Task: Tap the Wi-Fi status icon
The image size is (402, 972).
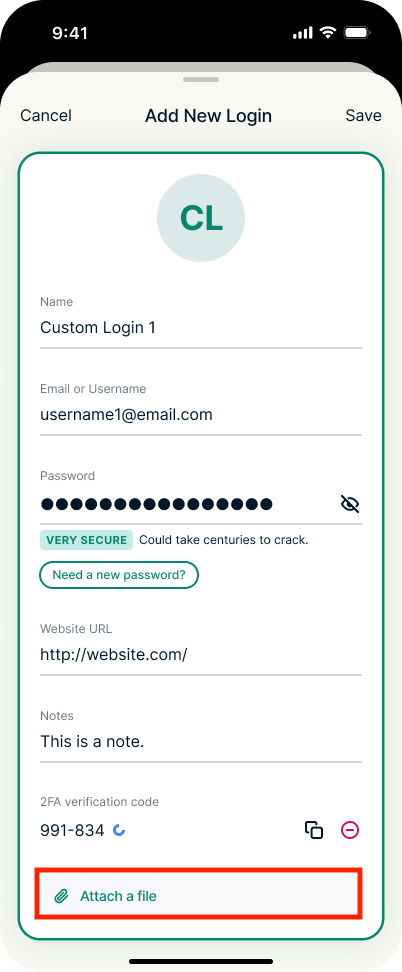Action: (x=328, y=33)
